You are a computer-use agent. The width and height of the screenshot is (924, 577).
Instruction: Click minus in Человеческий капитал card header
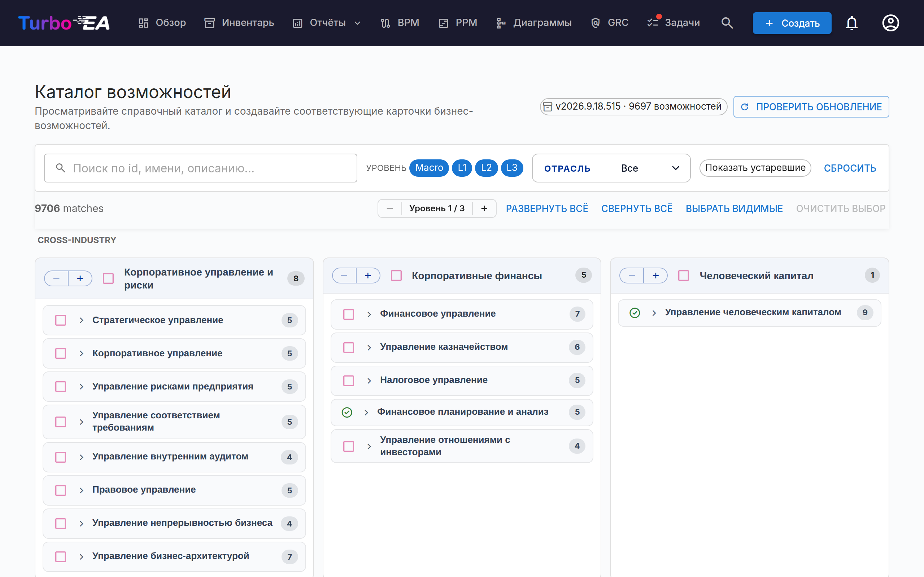point(632,276)
